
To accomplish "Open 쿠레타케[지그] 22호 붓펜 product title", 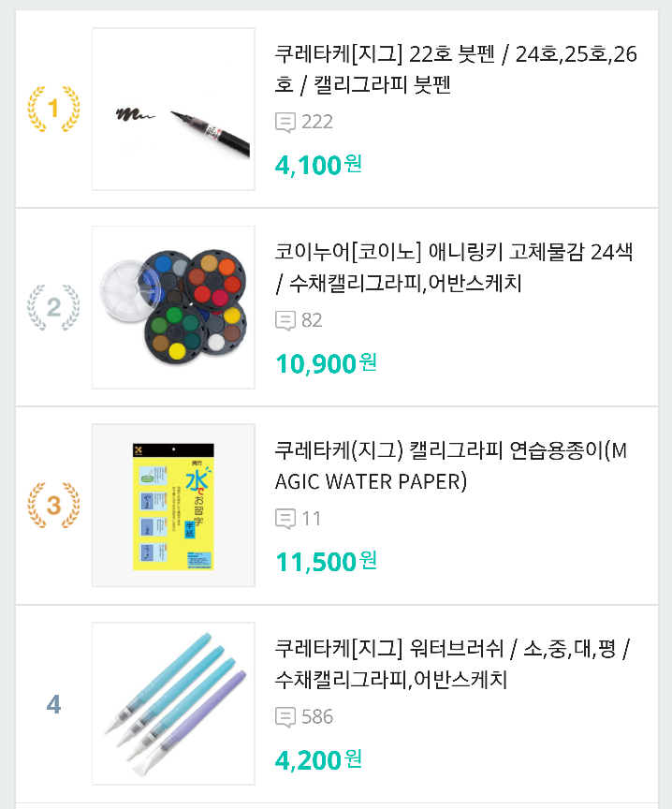I will pos(456,69).
